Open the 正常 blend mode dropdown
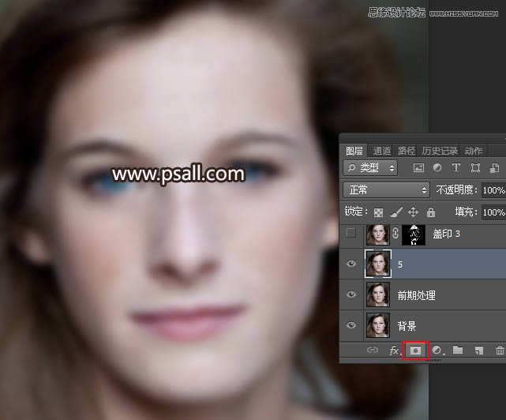The image size is (506, 420). 387,190
